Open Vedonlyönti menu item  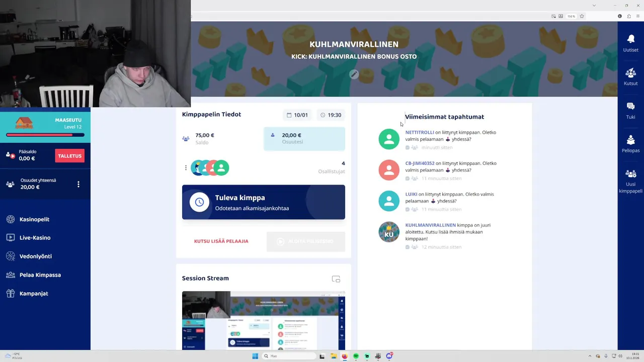point(36,256)
